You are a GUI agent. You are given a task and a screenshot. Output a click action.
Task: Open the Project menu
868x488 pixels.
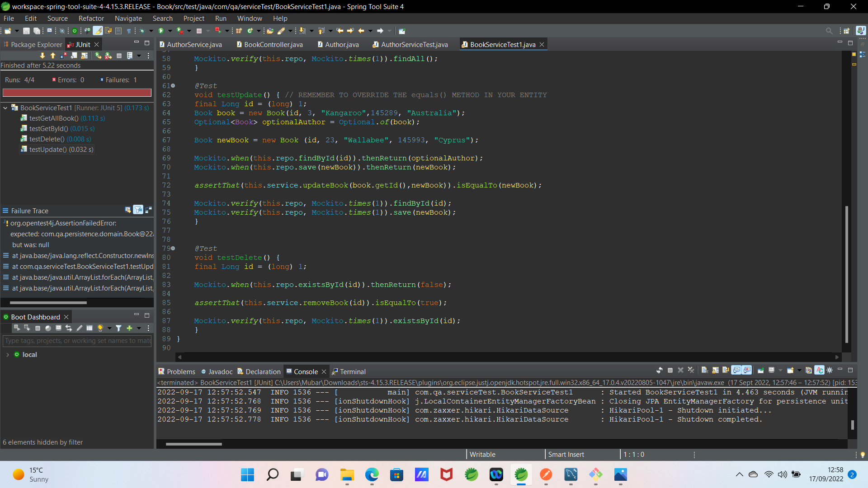(193, 19)
